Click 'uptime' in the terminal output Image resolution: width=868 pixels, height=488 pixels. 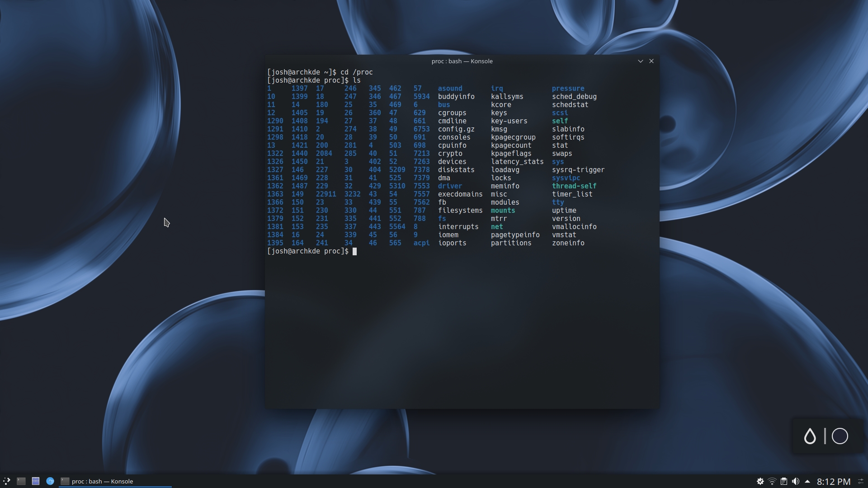[564, 211]
